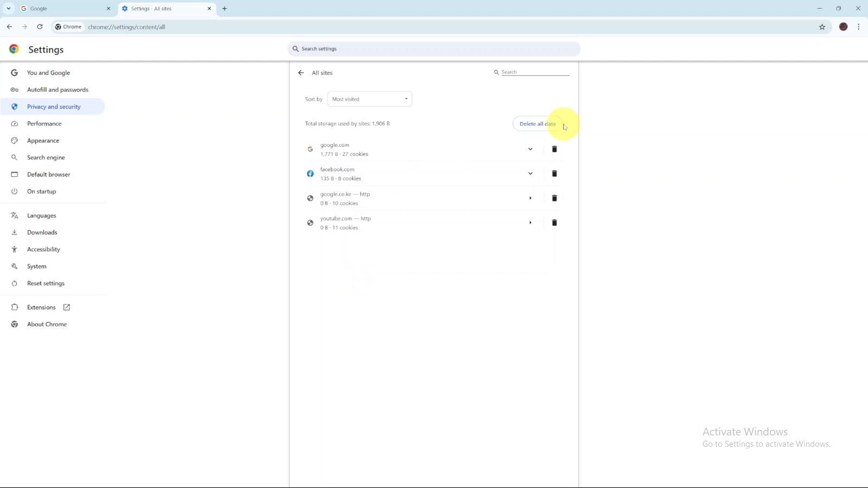Reload the current page
Image resolution: width=868 pixels, height=488 pixels.
coord(40,27)
